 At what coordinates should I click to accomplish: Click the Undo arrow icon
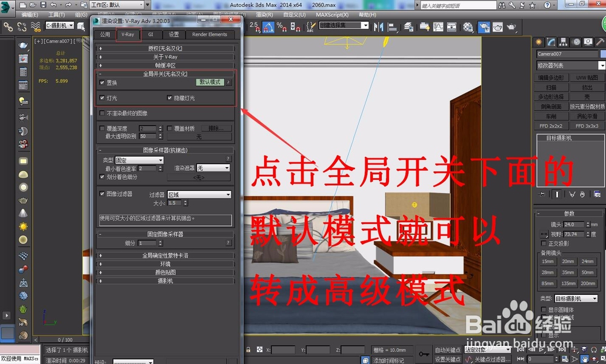point(54,5)
